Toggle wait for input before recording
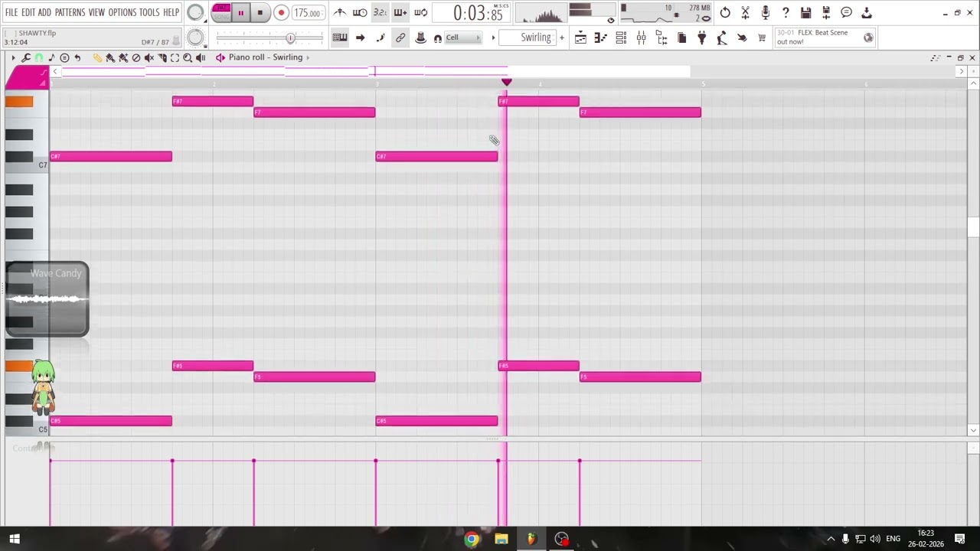Image resolution: width=980 pixels, height=551 pixels. pos(360,12)
